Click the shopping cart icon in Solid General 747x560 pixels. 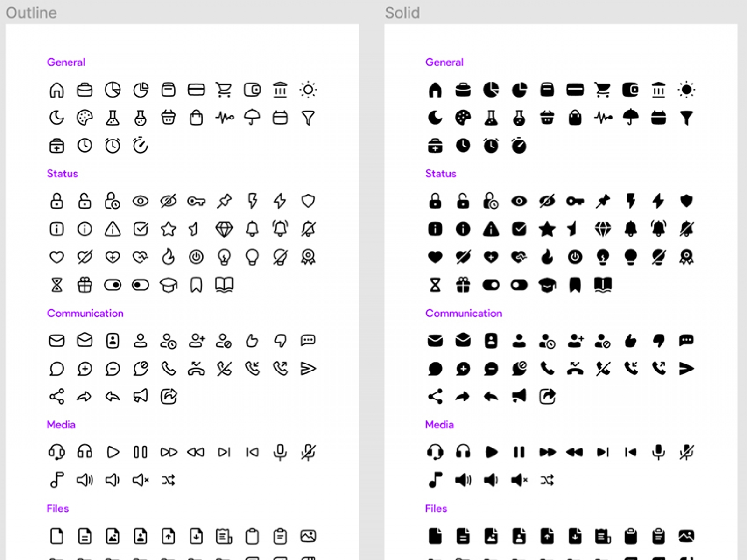603,89
